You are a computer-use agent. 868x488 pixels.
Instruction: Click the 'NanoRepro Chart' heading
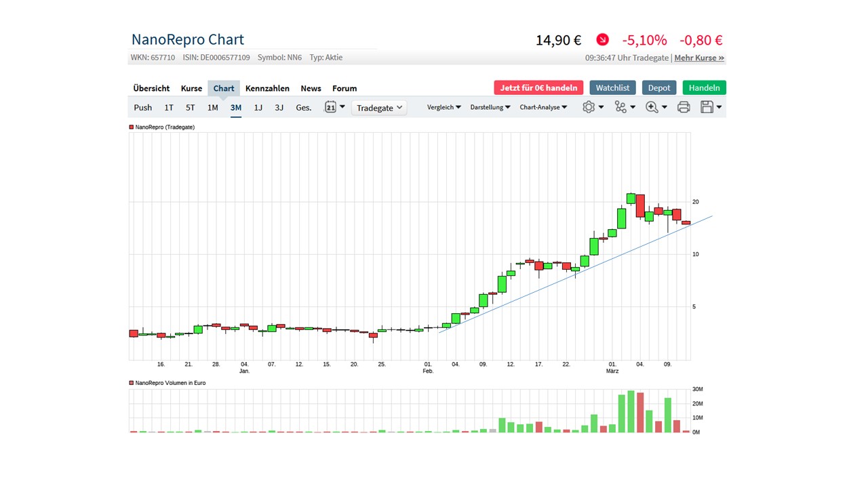[x=188, y=39]
